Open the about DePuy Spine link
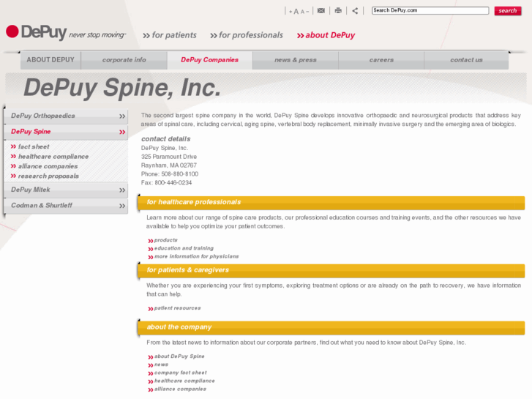532x399 pixels. tap(179, 357)
